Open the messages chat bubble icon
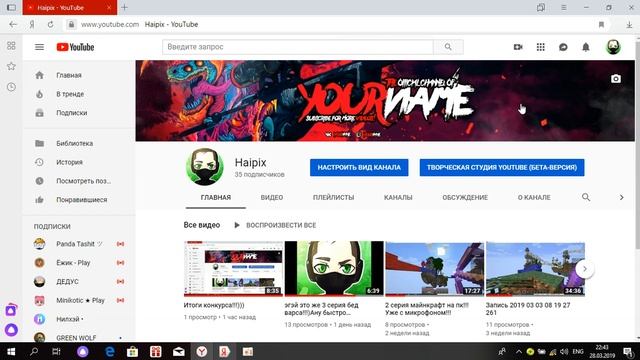Image resolution: width=640 pixels, height=360 pixels. [x=563, y=47]
